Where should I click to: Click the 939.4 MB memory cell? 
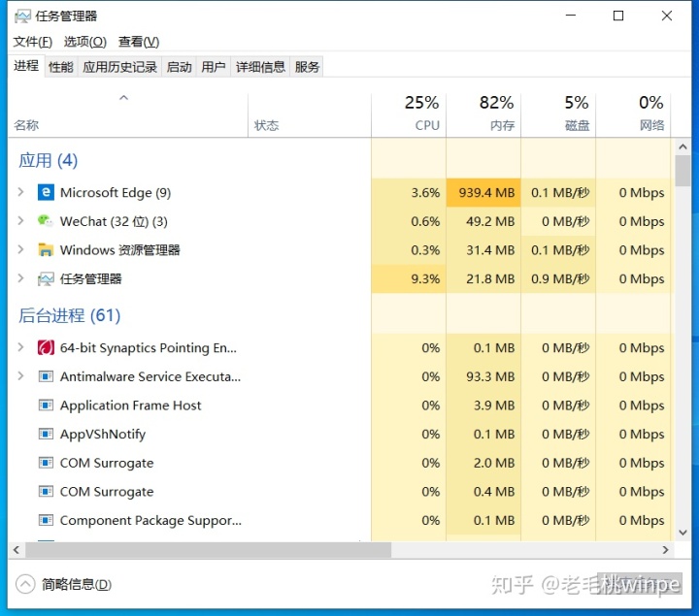tap(483, 192)
